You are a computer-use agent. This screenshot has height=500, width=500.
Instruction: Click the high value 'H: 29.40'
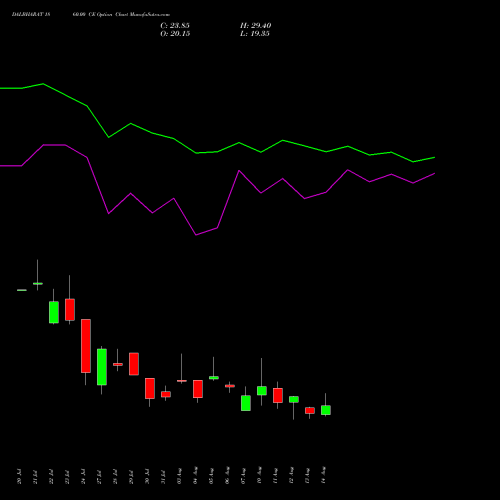tap(255, 26)
